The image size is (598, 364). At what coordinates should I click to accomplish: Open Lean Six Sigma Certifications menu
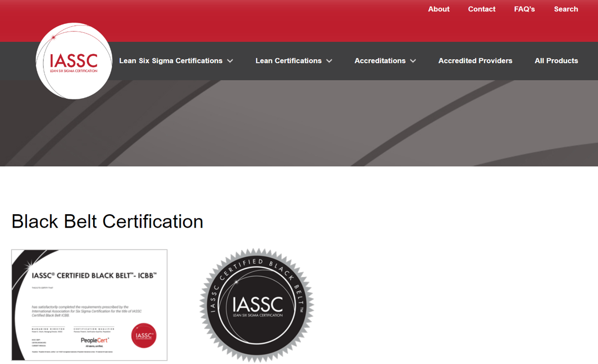(171, 61)
